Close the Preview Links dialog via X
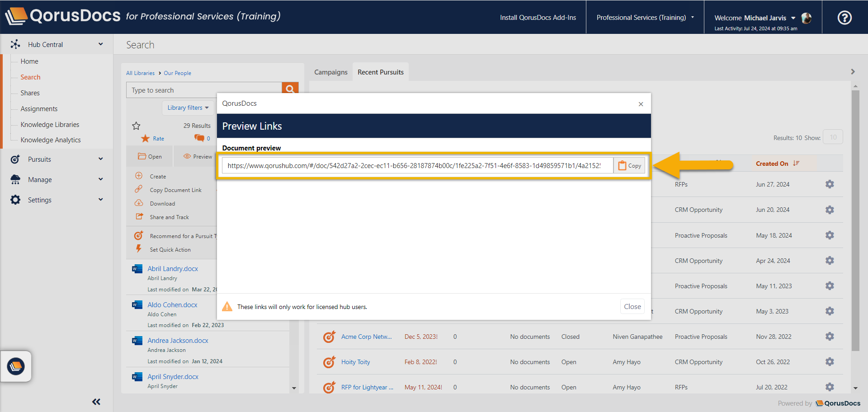This screenshot has width=868, height=412. click(x=641, y=104)
